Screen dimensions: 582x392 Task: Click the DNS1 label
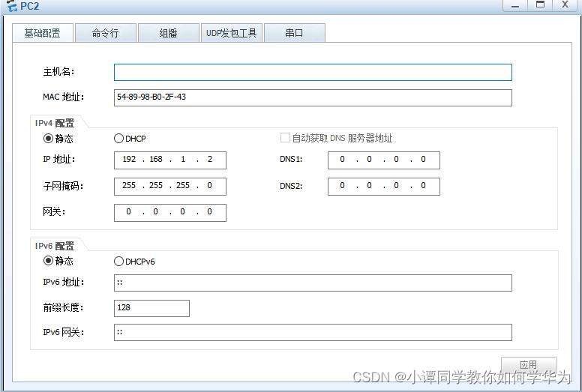coord(291,160)
